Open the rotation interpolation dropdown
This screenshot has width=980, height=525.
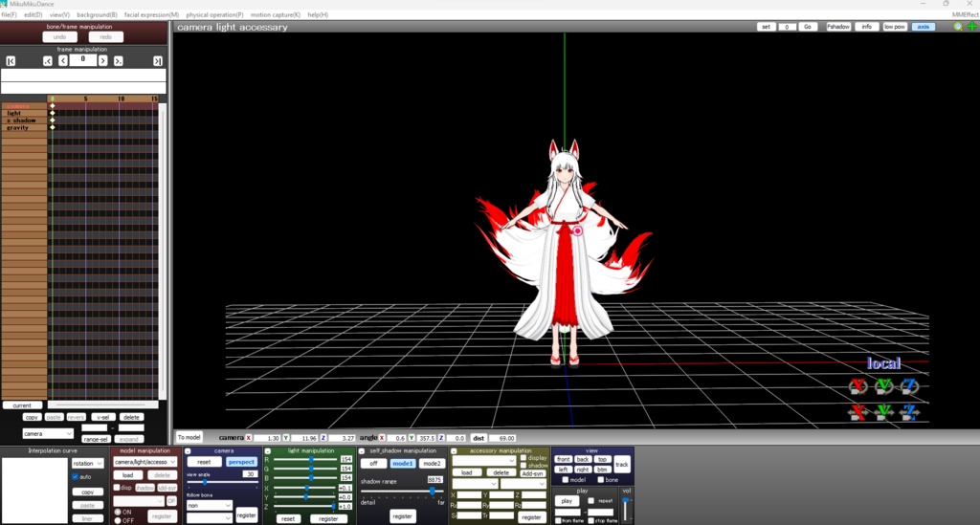(x=87, y=463)
